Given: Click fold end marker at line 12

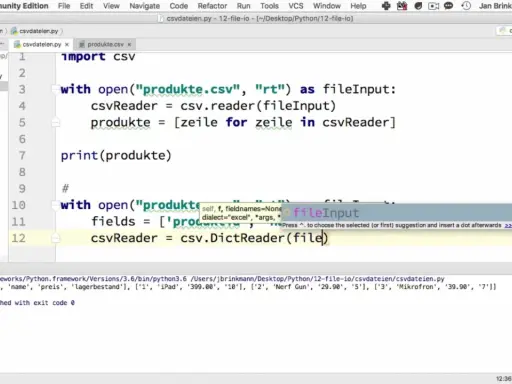Looking at the screenshot, I should [55, 238].
